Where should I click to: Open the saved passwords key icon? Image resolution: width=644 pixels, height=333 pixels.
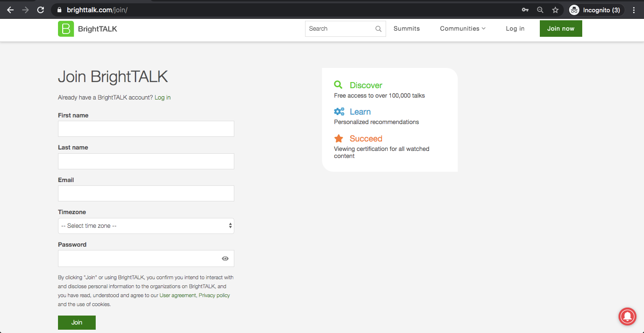[525, 10]
